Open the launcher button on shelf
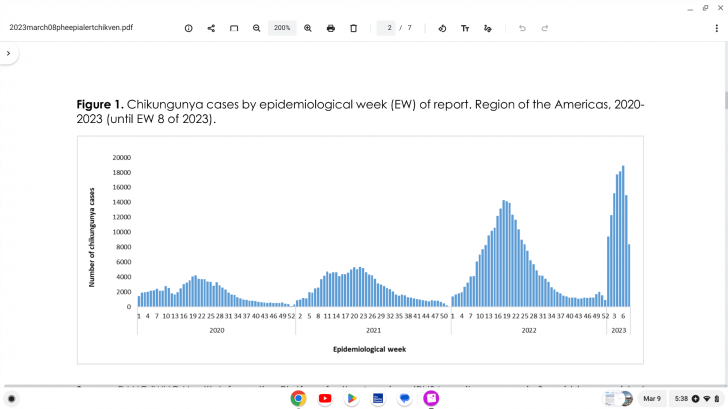The height and width of the screenshot is (409, 728). tap(12, 399)
